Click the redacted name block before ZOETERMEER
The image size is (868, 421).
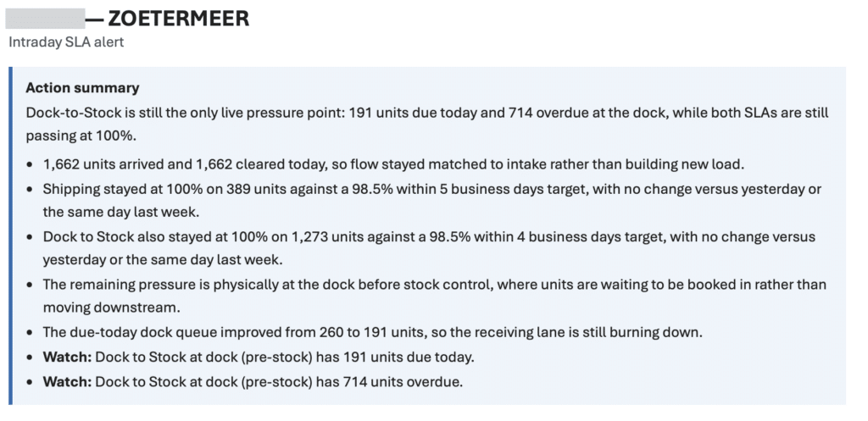coord(46,19)
